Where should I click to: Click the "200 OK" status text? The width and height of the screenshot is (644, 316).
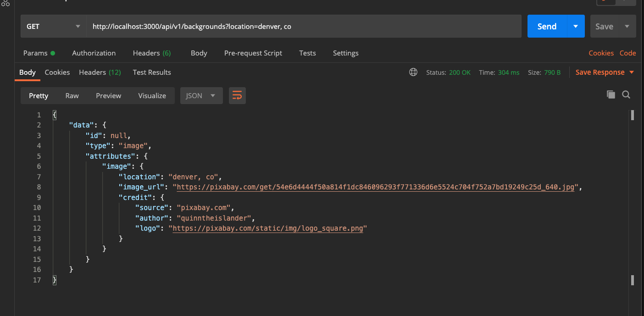[460, 72]
